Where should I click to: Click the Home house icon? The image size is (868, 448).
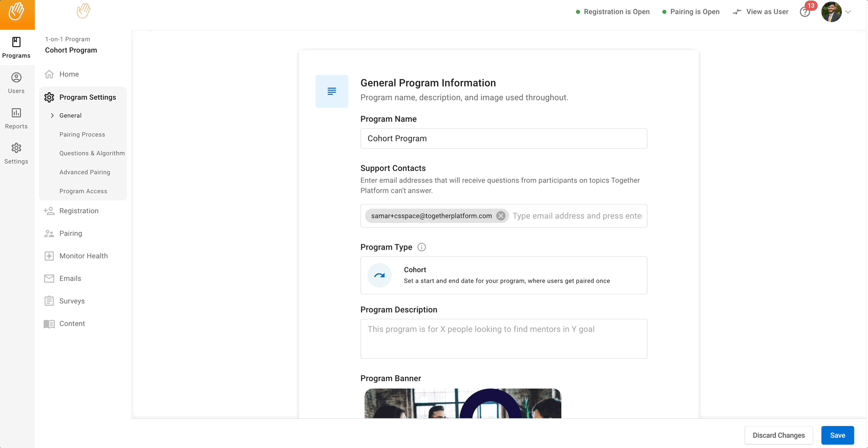[49, 74]
